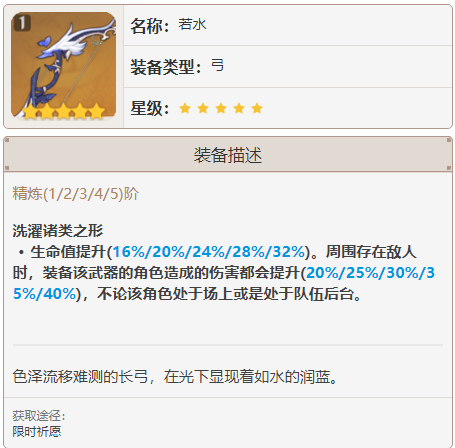
Task: Click the flavor text about 润蓝
Action: pos(175,377)
